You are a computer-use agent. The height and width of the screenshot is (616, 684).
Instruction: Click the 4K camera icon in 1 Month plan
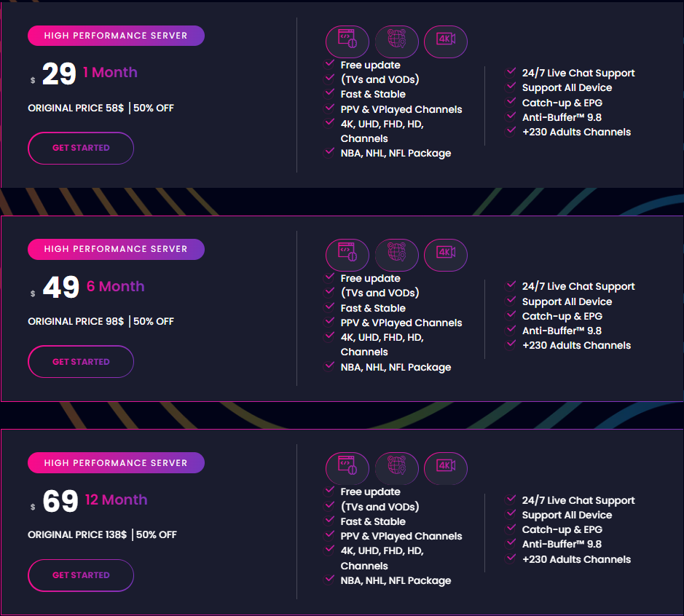(446, 41)
